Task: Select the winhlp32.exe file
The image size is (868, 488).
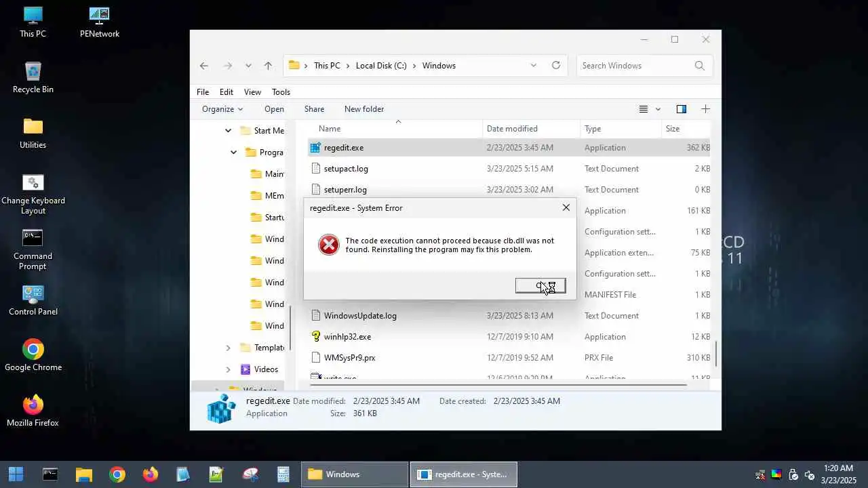Action: 347,337
